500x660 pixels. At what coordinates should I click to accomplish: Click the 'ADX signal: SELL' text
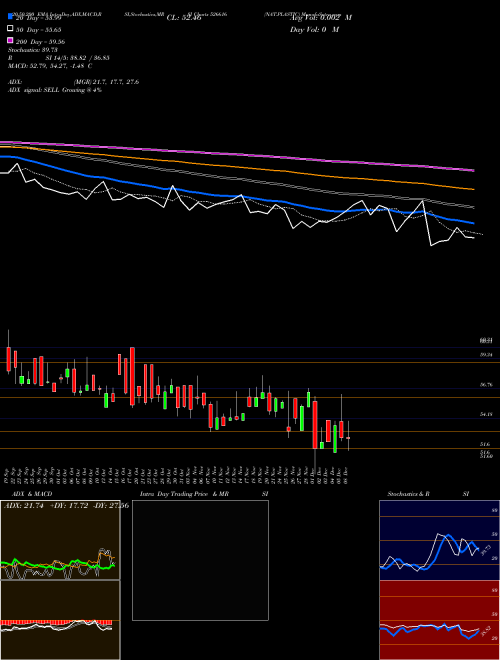tap(34, 90)
